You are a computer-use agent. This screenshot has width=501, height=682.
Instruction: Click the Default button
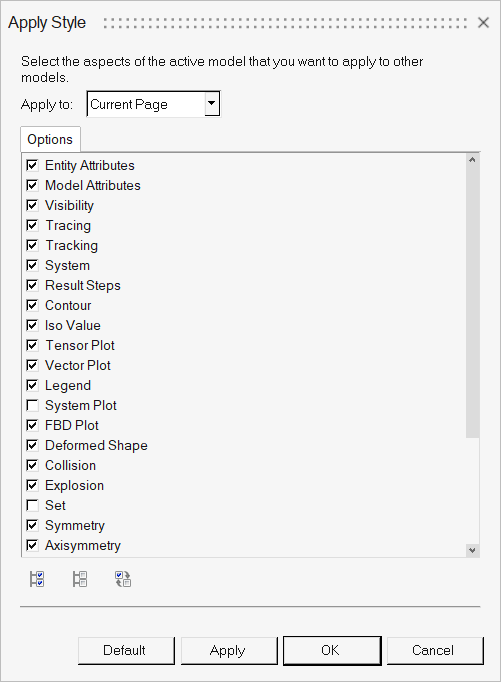pyautogui.click(x=126, y=651)
